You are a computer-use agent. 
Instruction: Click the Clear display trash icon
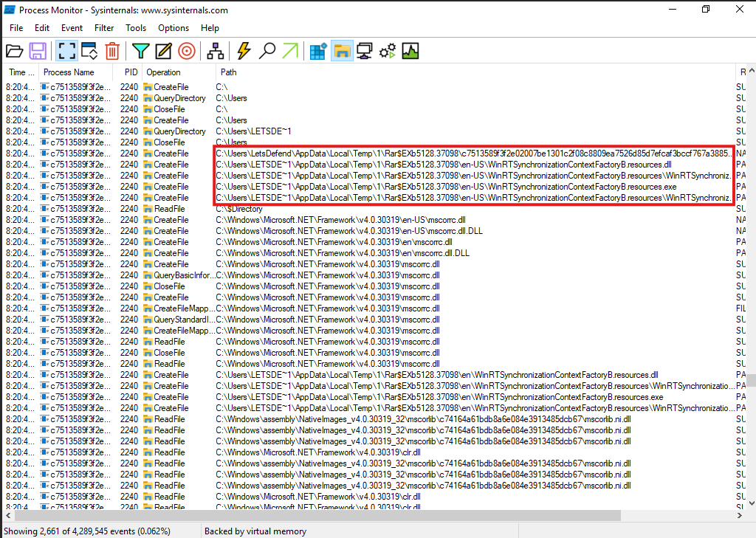pyautogui.click(x=112, y=51)
